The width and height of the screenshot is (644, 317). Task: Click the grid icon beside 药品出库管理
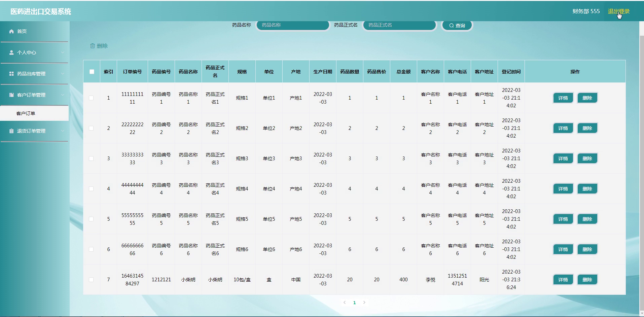tap(11, 74)
